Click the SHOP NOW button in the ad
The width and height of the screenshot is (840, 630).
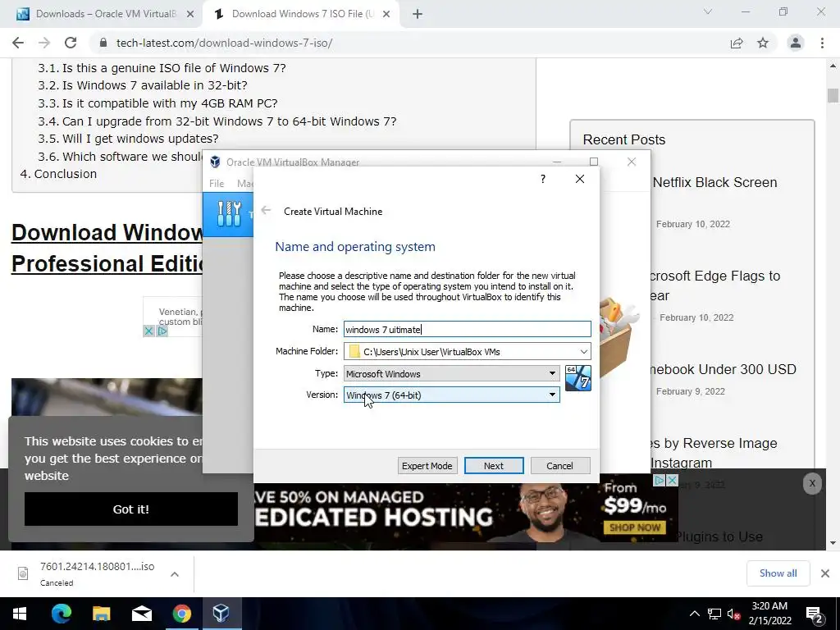point(635,527)
